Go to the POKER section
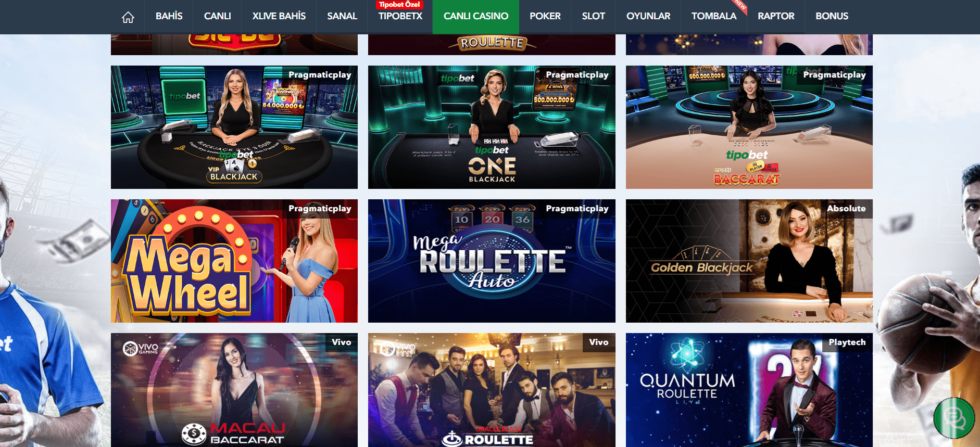 (x=545, y=16)
